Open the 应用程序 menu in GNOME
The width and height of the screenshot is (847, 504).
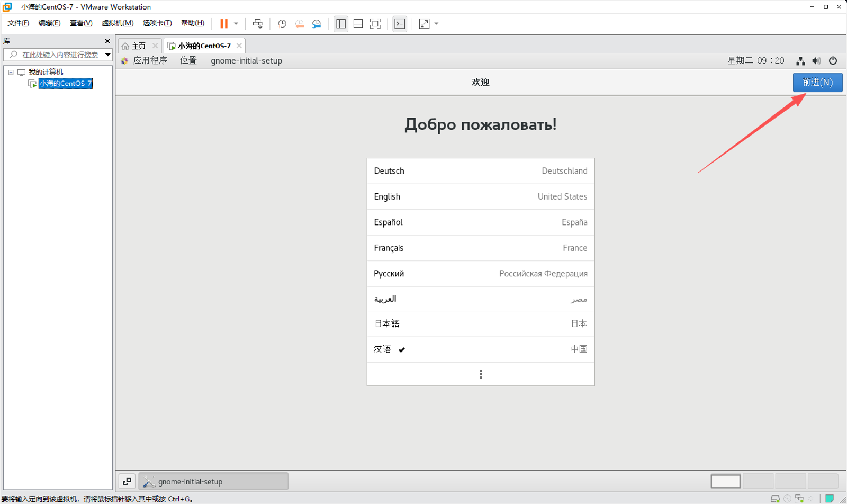point(150,61)
